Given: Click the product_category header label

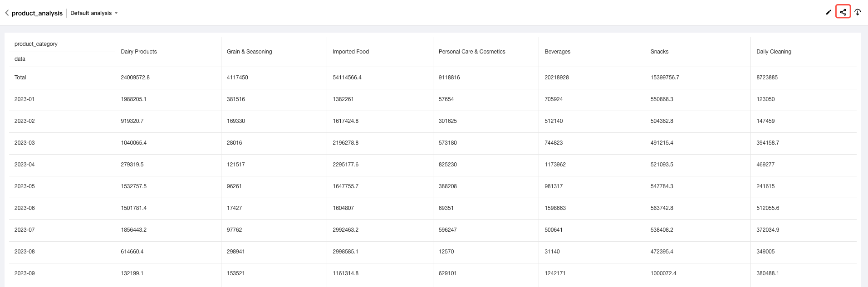Looking at the screenshot, I should coord(36,44).
